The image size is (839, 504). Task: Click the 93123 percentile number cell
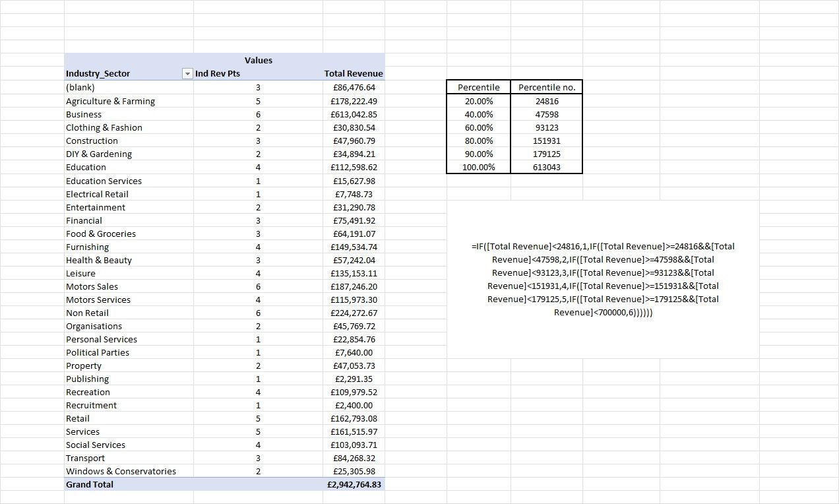pos(547,127)
